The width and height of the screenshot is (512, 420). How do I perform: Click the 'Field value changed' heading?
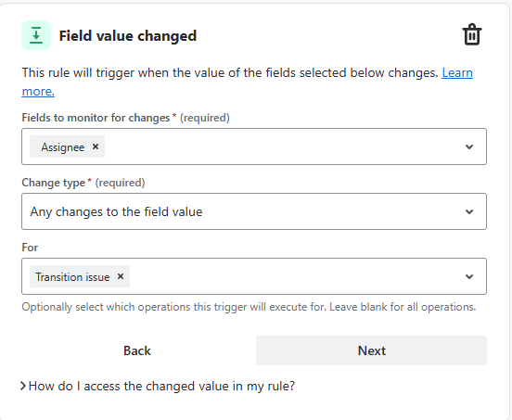(x=128, y=35)
